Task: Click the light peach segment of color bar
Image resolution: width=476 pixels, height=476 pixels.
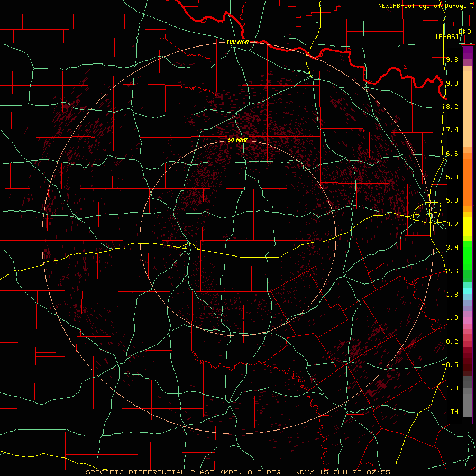Action: [467, 108]
